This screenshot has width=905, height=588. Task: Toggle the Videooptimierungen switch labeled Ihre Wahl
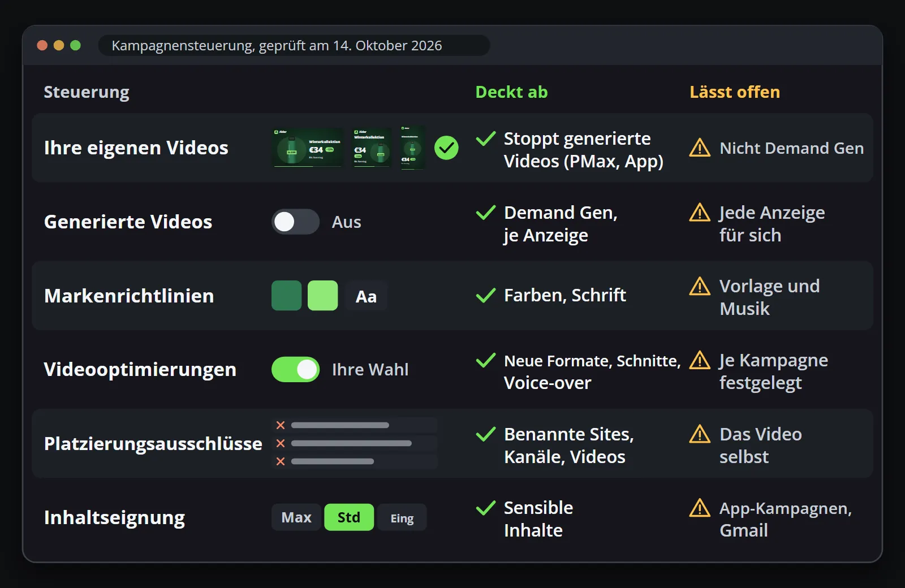point(295,370)
